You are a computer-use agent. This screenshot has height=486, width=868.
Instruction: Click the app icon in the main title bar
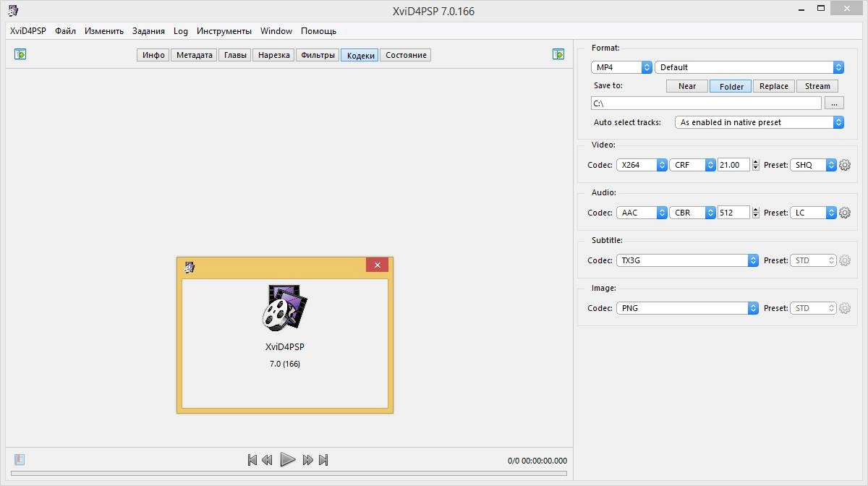13,11
